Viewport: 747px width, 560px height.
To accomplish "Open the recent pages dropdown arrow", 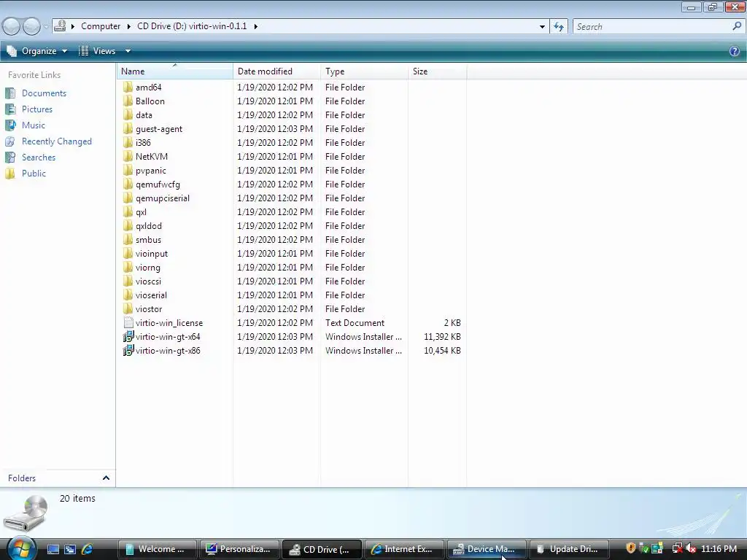I will [46, 27].
